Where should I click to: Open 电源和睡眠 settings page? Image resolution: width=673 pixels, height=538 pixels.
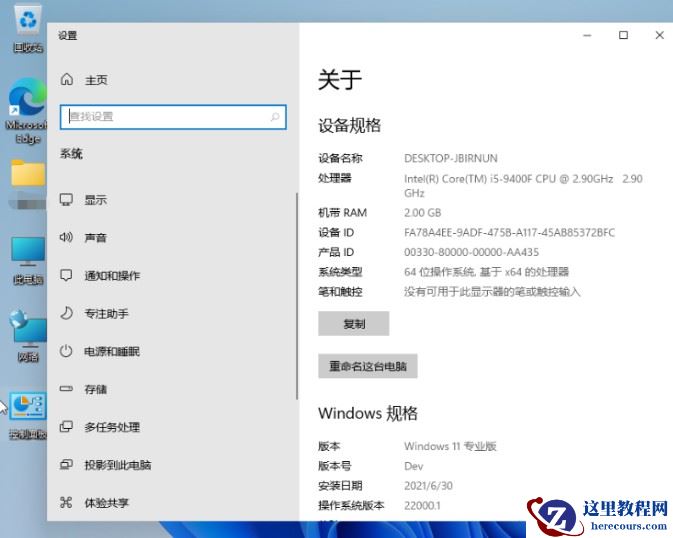(x=112, y=351)
